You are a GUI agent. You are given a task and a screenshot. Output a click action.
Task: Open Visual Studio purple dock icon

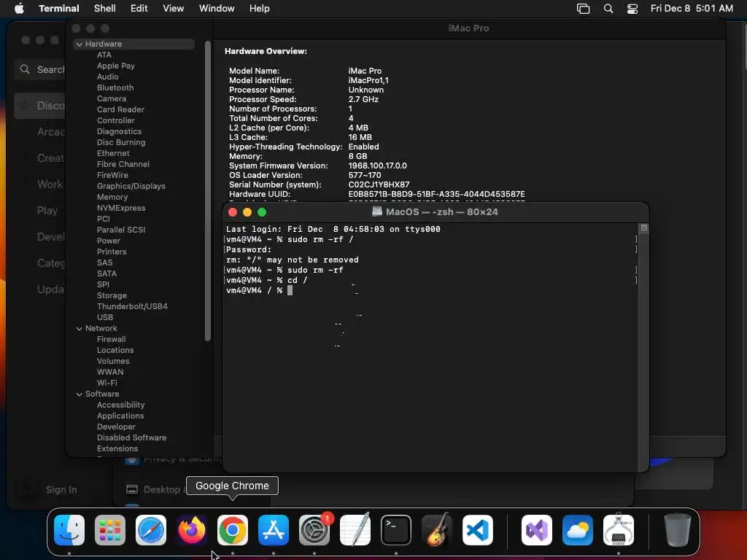pos(537,530)
